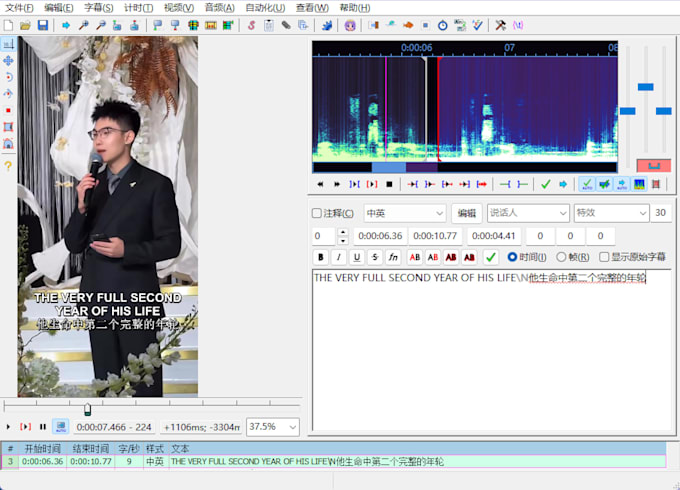Apply italic formatting with I button

point(339,257)
